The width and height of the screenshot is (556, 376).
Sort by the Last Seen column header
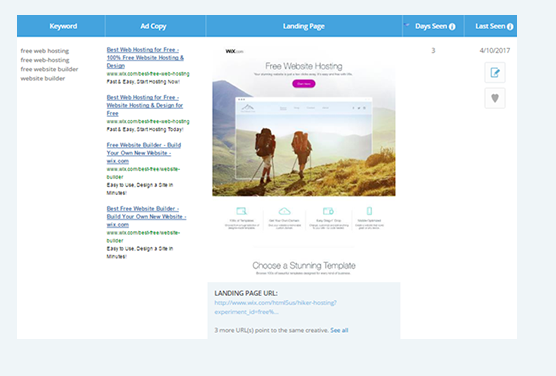tap(490, 26)
